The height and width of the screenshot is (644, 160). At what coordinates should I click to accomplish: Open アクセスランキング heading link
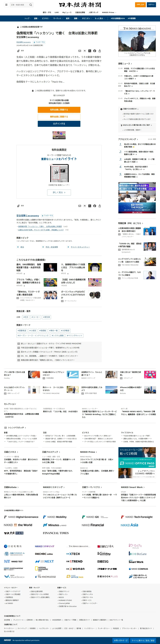point(128,139)
